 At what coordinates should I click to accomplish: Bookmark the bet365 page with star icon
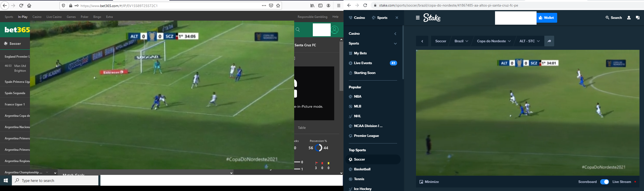(278, 6)
